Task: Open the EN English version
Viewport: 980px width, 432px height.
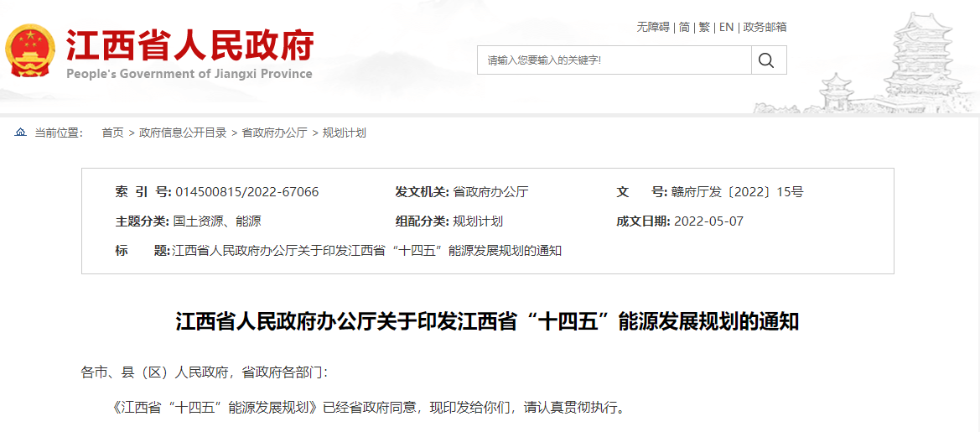Action: pos(726,27)
